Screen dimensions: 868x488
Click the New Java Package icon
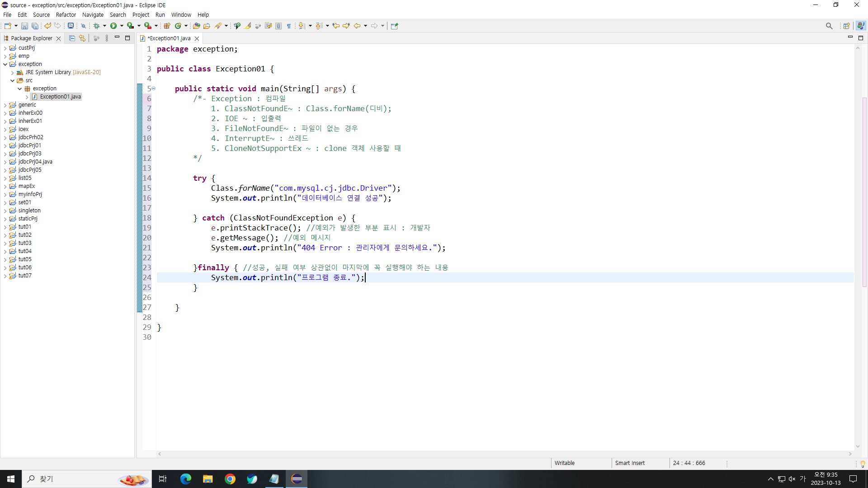click(x=167, y=26)
